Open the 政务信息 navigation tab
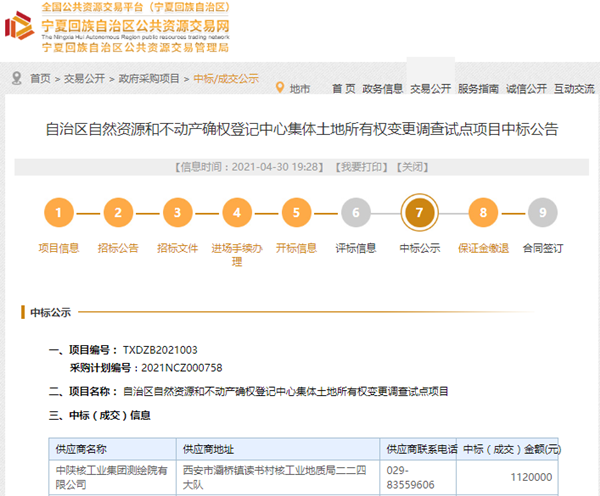 [382, 88]
